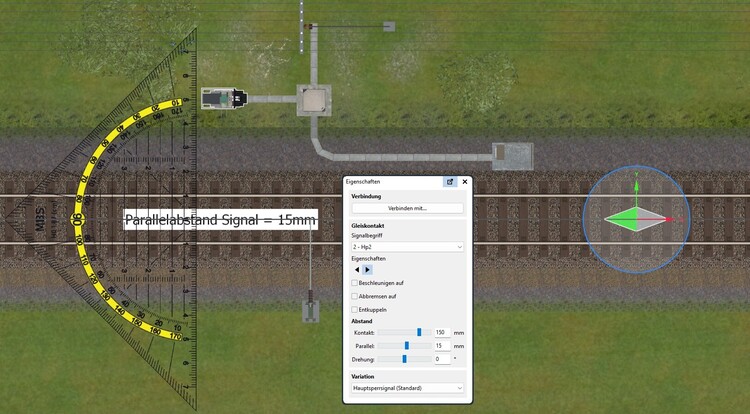Open the Variation dropdown 'Hauptsperrsignal (Standard)'
The width and height of the screenshot is (750, 414).
pyautogui.click(x=408, y=388)
